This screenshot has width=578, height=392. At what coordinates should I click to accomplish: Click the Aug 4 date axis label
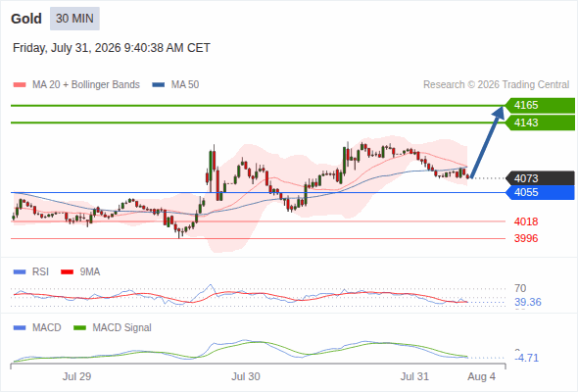(481, 376)
